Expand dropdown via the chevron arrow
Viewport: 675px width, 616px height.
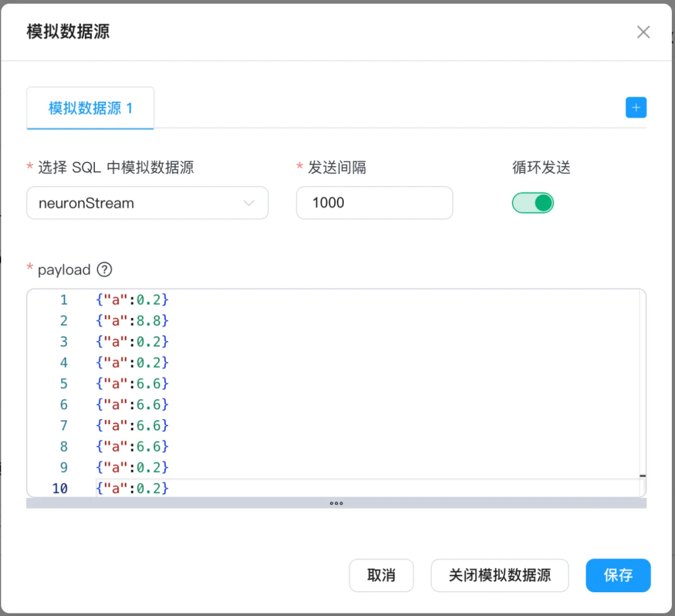pos(249,203)
